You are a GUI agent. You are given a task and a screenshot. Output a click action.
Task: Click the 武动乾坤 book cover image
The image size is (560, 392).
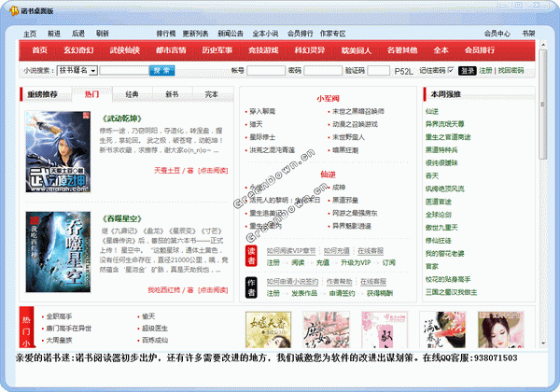coord(58,152)
